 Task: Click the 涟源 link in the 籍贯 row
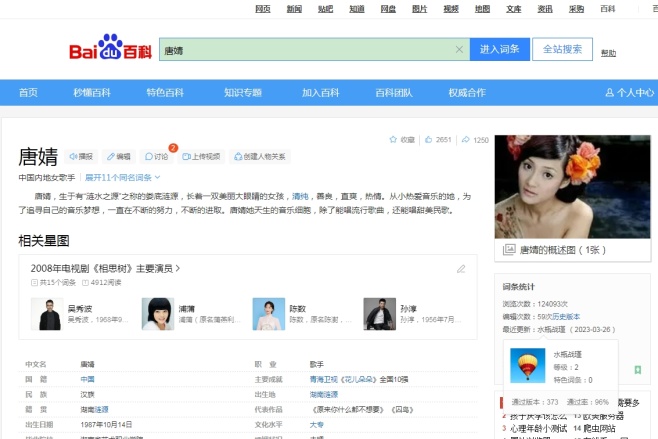[101, 409]
